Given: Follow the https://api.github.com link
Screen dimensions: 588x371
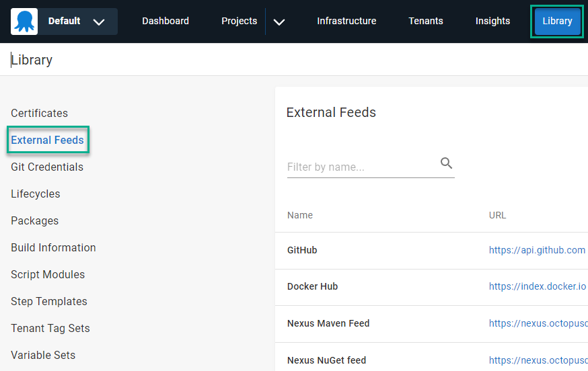Looking at the screenshot, I should [x=537, y=250].
